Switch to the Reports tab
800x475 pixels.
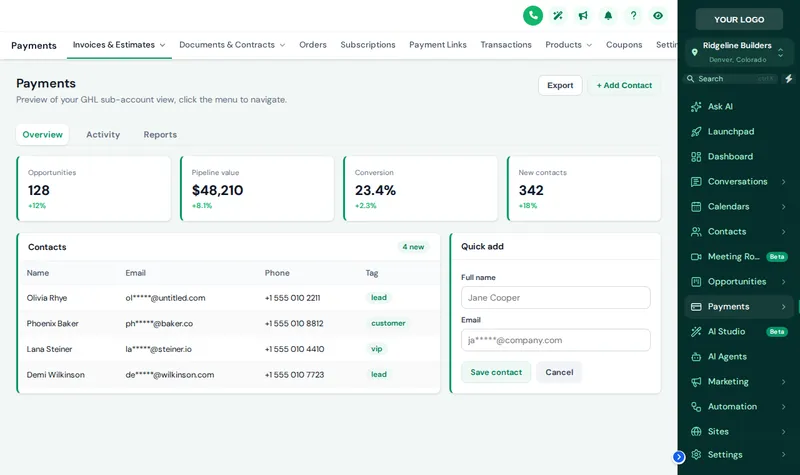(160, 135)
